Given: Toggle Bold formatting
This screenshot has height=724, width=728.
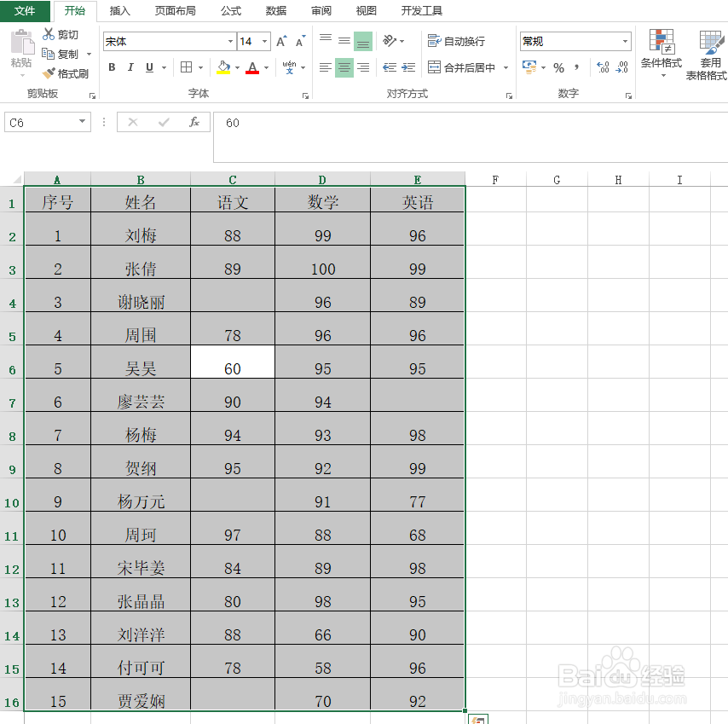Looking at the screenshot, I should (x=112, y=67).
